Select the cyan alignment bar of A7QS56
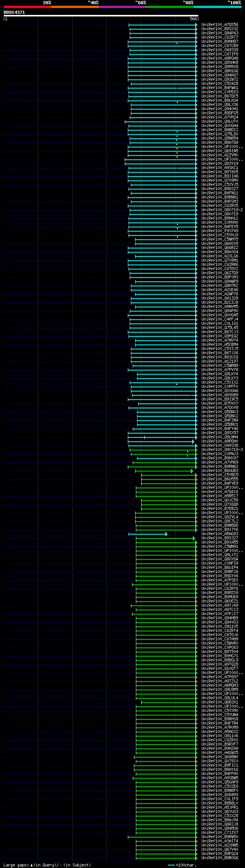Viewport: 245px width, 868px height. tap(163, 25)
